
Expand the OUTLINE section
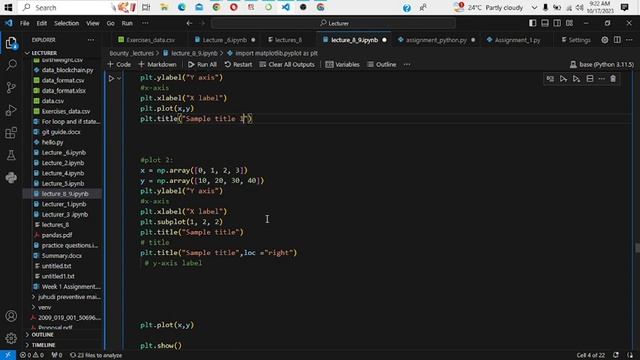pyautogui.click(x=42, y=335)
